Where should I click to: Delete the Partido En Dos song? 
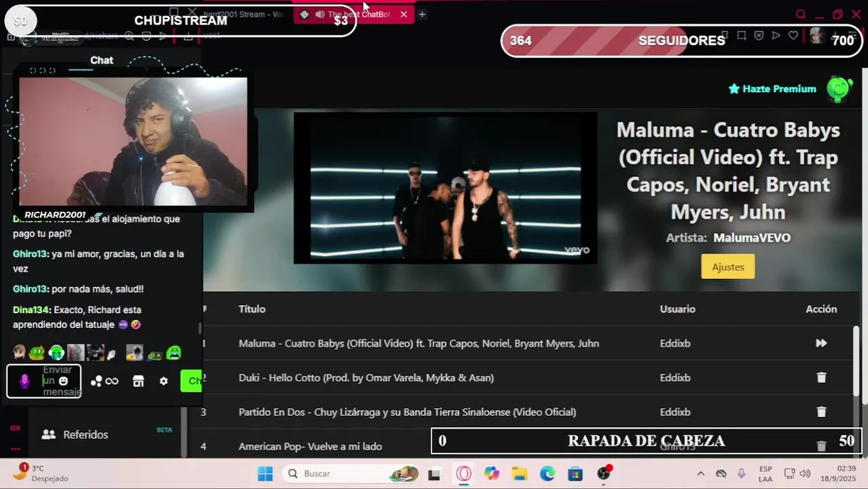click(x=821, y=412)
